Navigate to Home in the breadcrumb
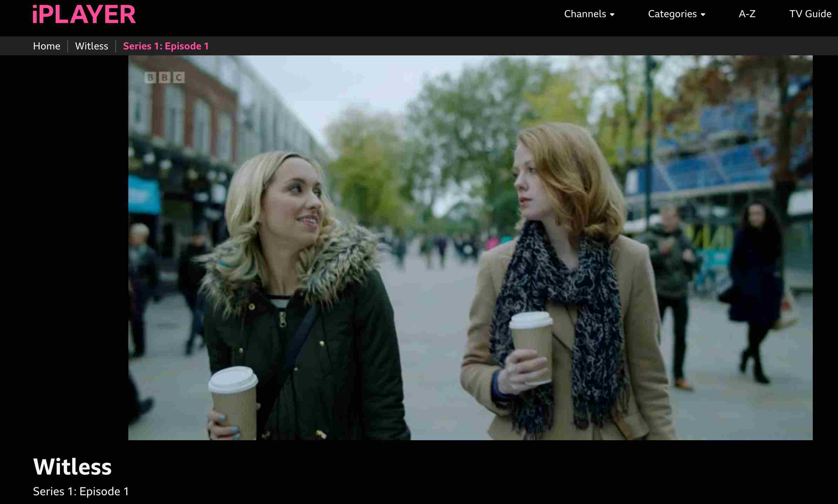Viewport: 838px width, 504px height. tap(47, 46)
